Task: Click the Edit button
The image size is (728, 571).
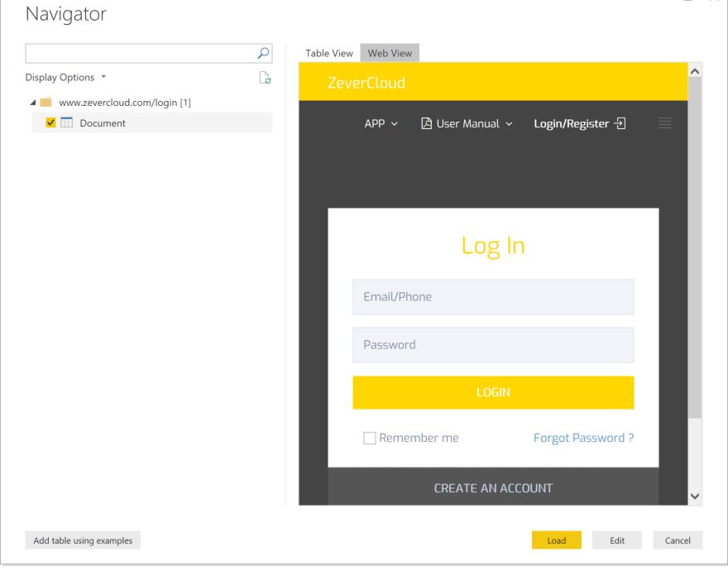Action: click(x=616, y=540)
